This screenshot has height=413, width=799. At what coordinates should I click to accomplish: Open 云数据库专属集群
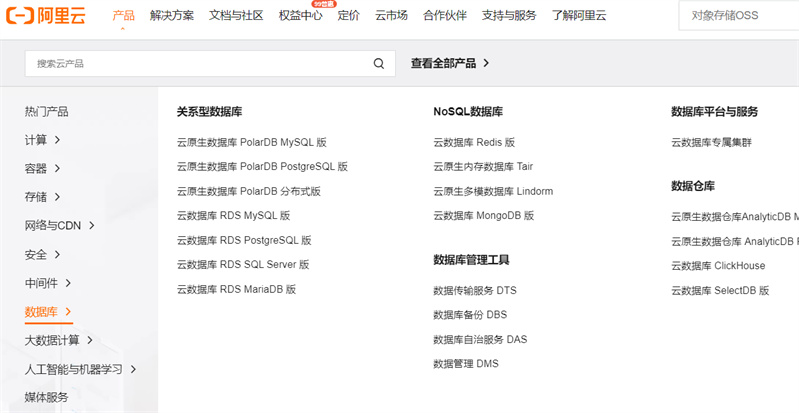[x=711, y=143]
